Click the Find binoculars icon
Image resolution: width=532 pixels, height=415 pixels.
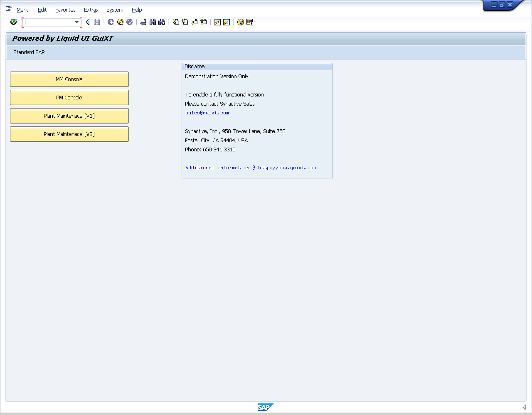pos(153,22)
